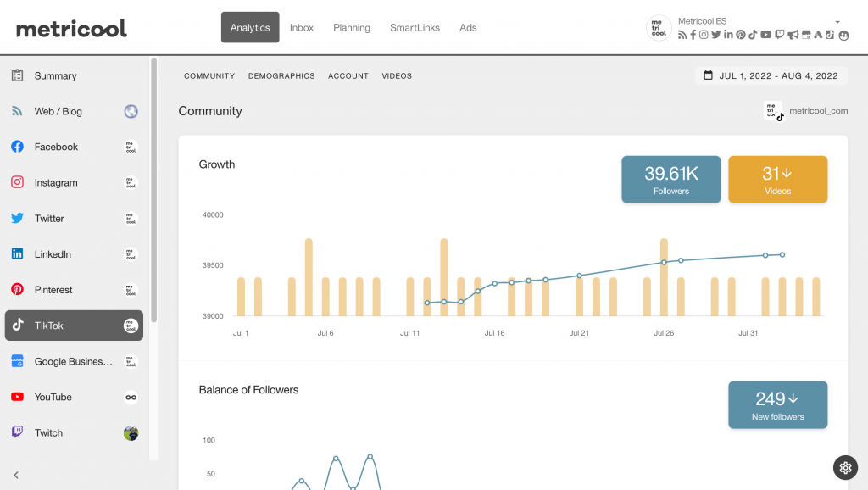Screen dimensions: 868x490
Task: Select the COMMUNITY sub-tab
Action: point(209,75)
